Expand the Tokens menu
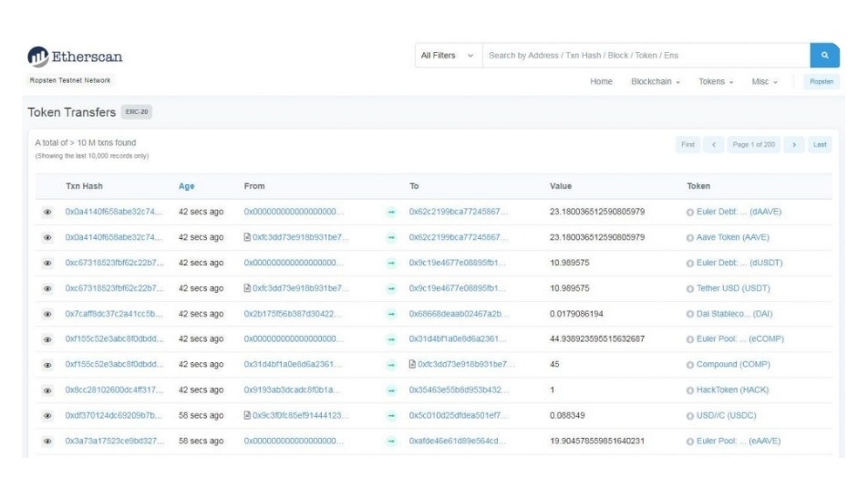 coord(716,81)
